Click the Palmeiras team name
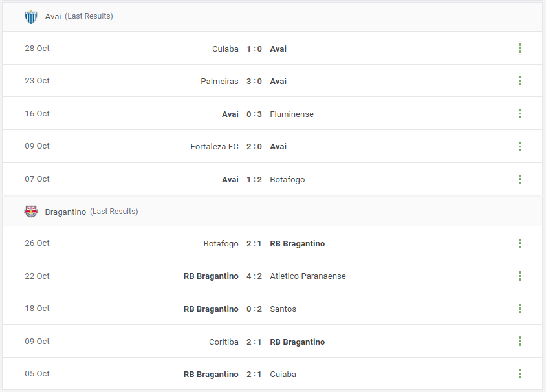The height and width of the screenshot is (392, 546). 219,81
